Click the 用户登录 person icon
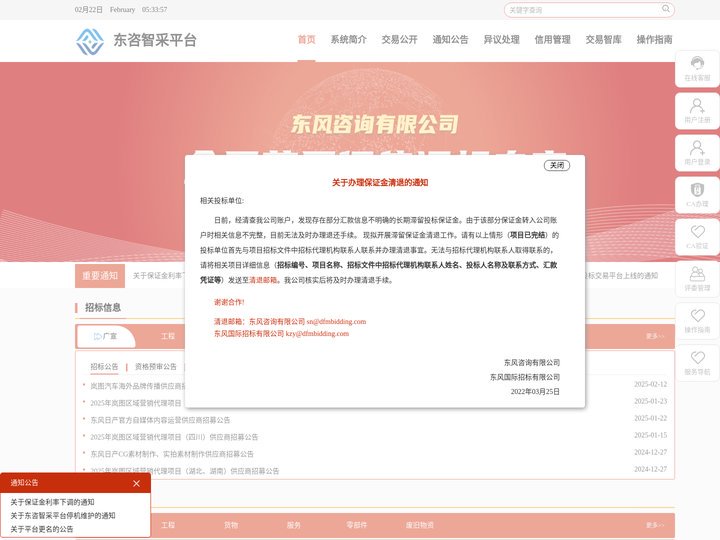 697,148
